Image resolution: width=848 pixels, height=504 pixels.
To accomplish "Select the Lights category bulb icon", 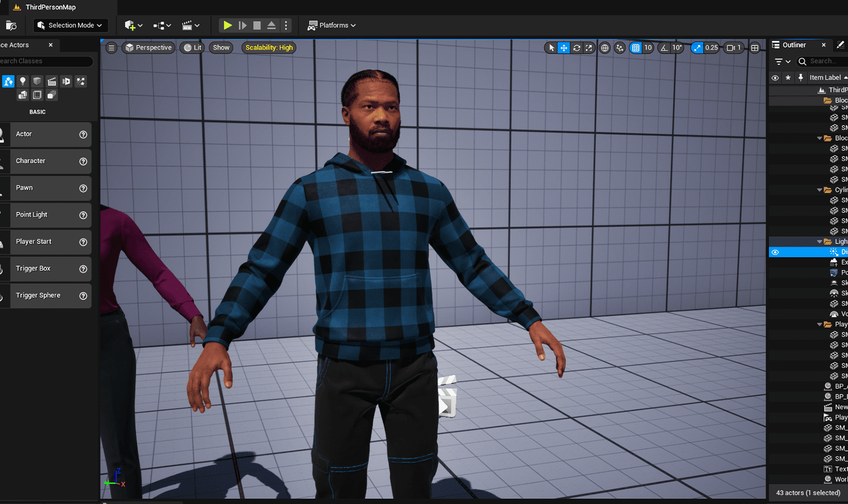I will click(23, 81).
